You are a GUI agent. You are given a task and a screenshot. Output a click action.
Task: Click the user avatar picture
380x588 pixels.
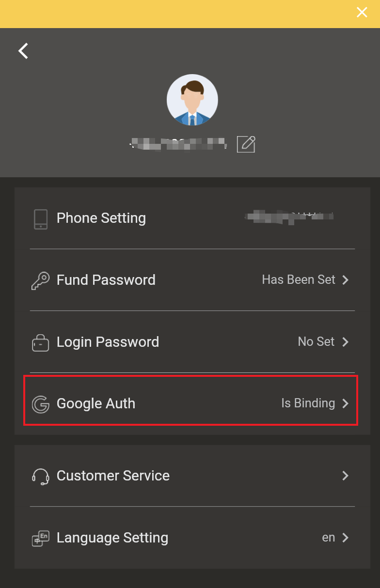192,100
